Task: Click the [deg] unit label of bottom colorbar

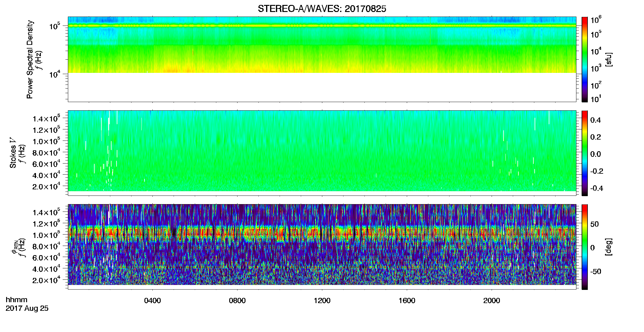Action: [x=608, y=247]
